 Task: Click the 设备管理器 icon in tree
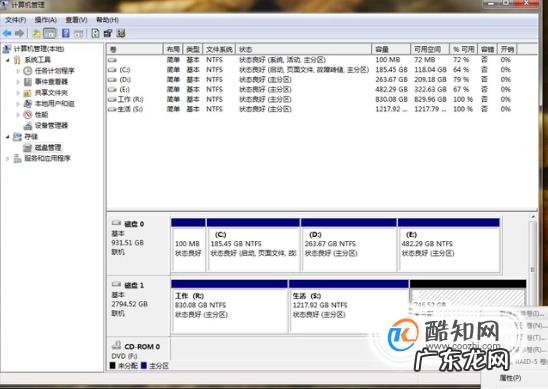28,125
